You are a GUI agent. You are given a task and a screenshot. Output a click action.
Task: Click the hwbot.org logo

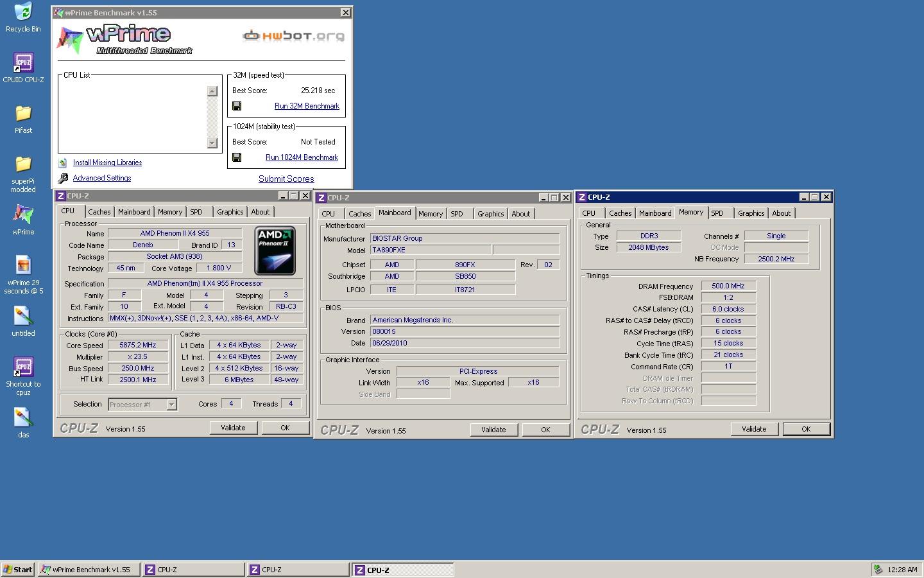[293, 35]
